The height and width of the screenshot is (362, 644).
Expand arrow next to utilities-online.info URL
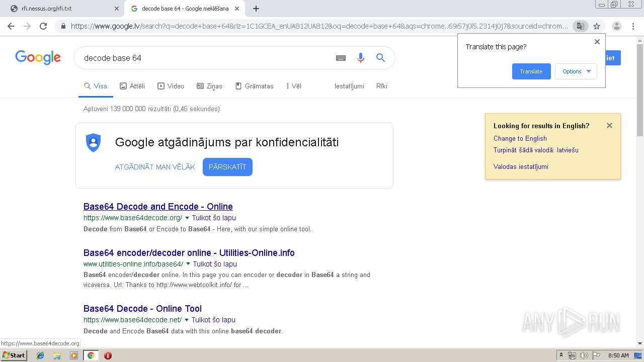(x=188, y=264)
